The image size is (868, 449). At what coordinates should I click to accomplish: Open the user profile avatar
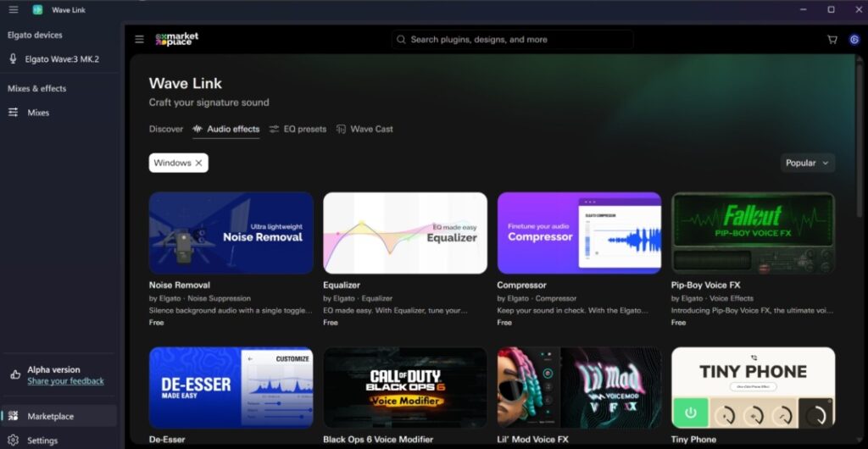(854, 40)
